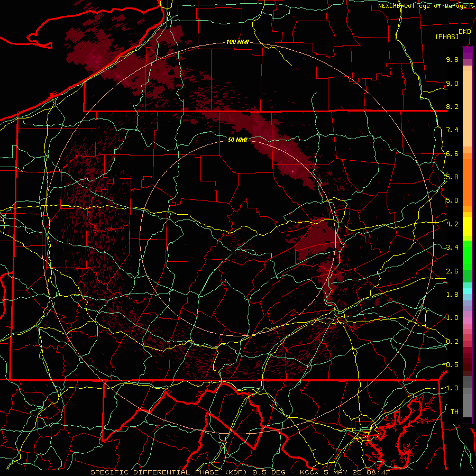The width and height of the screenshot is (476, 476).
Task: Click the 50 NMI range ring label
Action: tap(237, 140)
